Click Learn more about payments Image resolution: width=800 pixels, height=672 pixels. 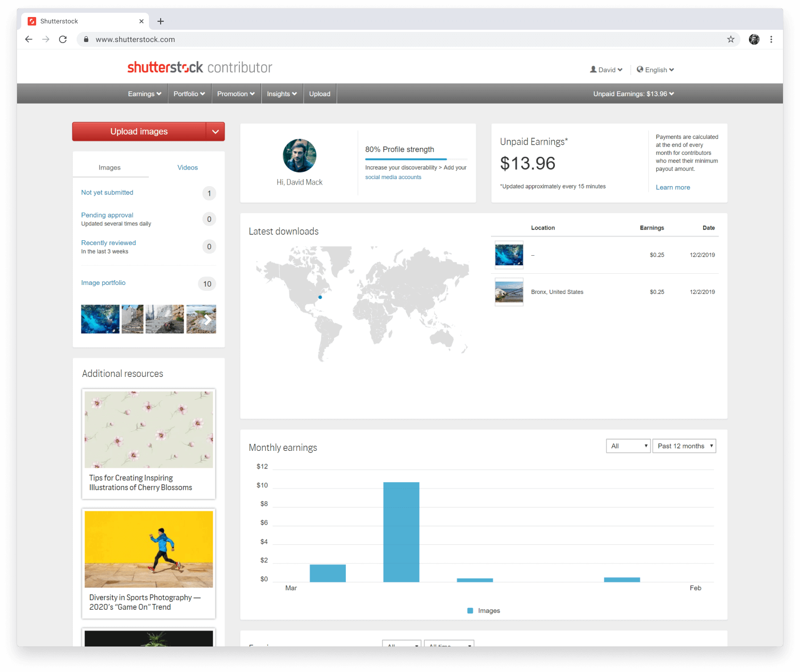point(673,187)
